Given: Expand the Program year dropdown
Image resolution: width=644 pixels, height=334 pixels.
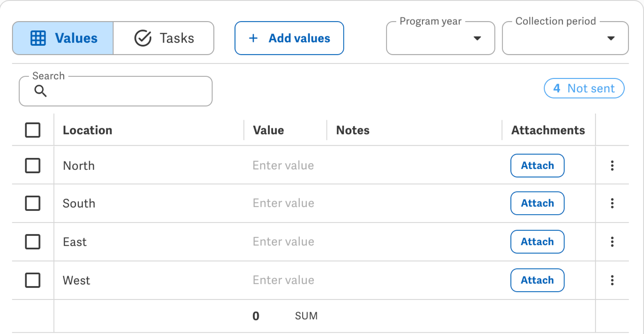Looking at the screenshot, I should tap(440, 38).
